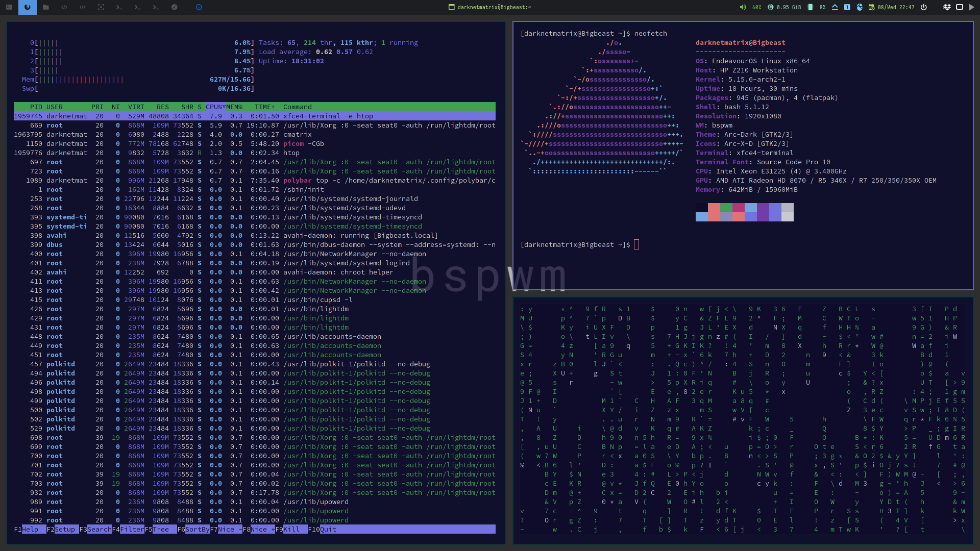Sort htop by USER column header

55,107
